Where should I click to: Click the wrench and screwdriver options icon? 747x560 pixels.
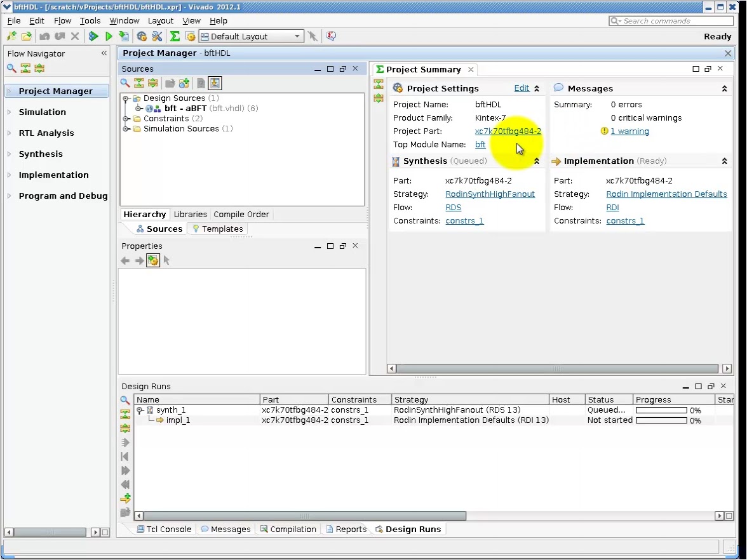(x=157, y=36)
